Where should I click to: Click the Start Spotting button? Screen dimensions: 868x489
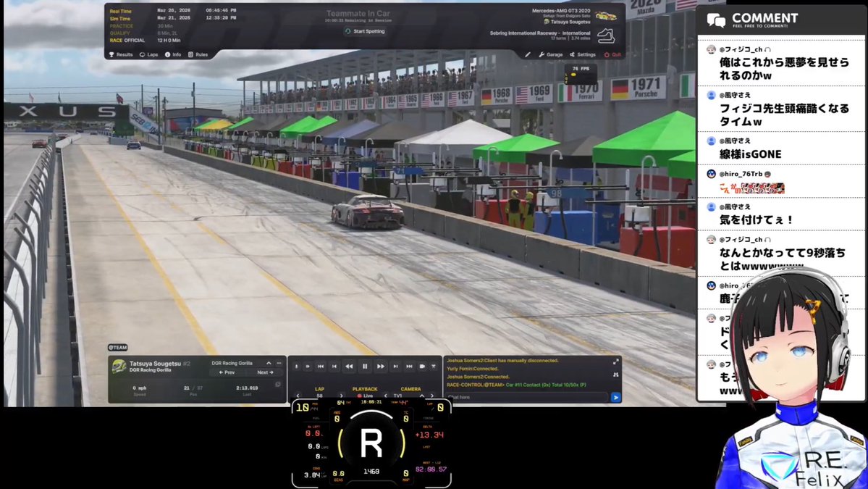(364, 32)
